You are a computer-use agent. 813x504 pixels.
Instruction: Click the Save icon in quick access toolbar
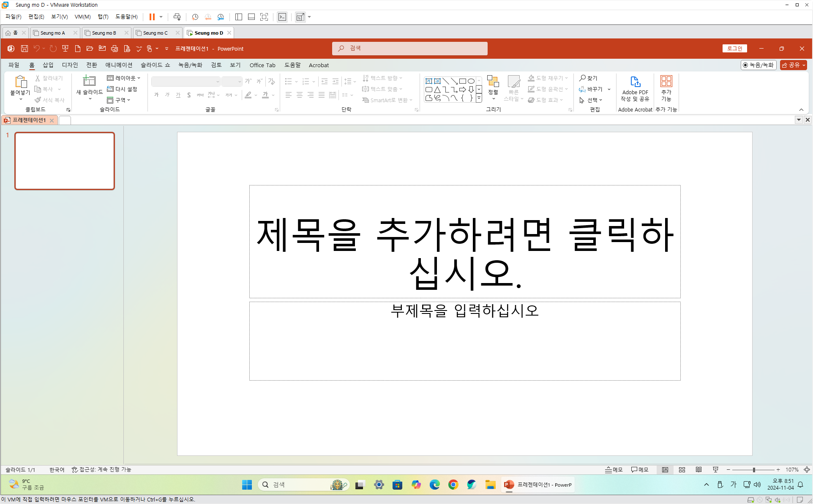tap(25, 49)
